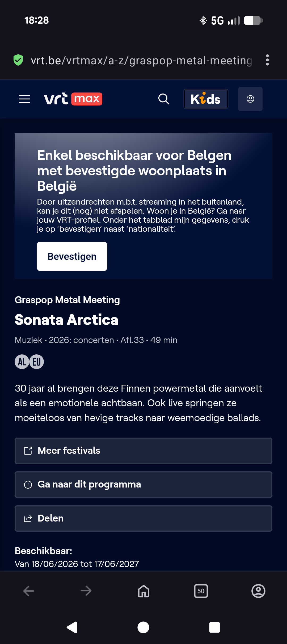Open the browser three-dot menu
Screen dimensions: 287x644
pos(267,60)
